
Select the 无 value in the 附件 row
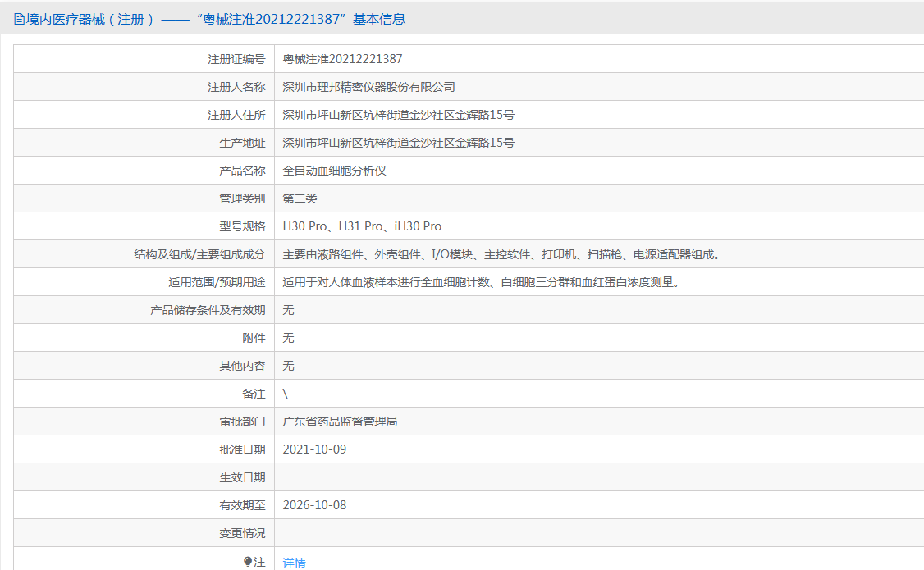[288, 338]
